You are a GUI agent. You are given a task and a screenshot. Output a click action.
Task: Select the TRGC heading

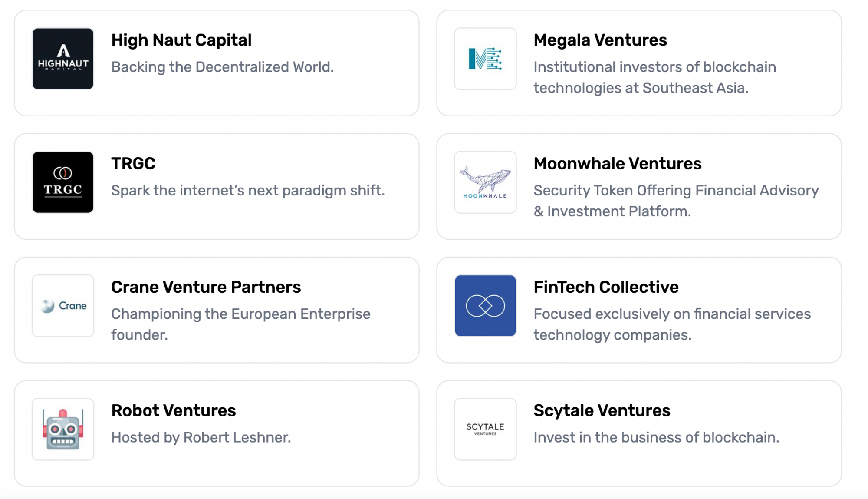(133, 164)
